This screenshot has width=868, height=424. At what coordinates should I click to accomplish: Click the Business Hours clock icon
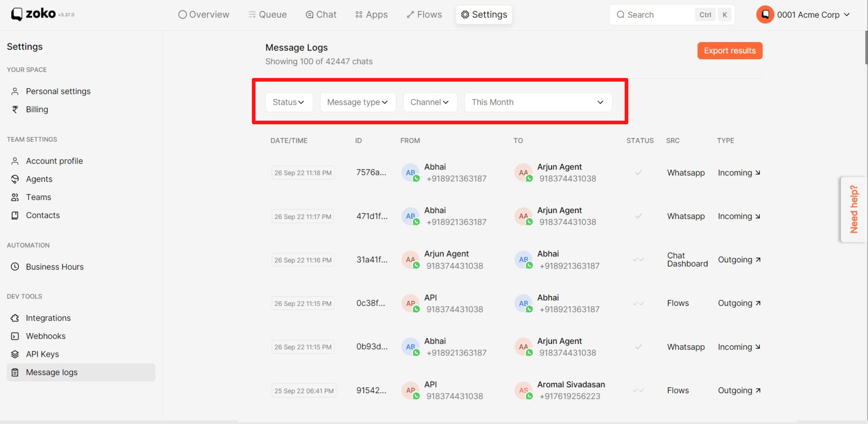pyautogui.click(x=15, y=267)
